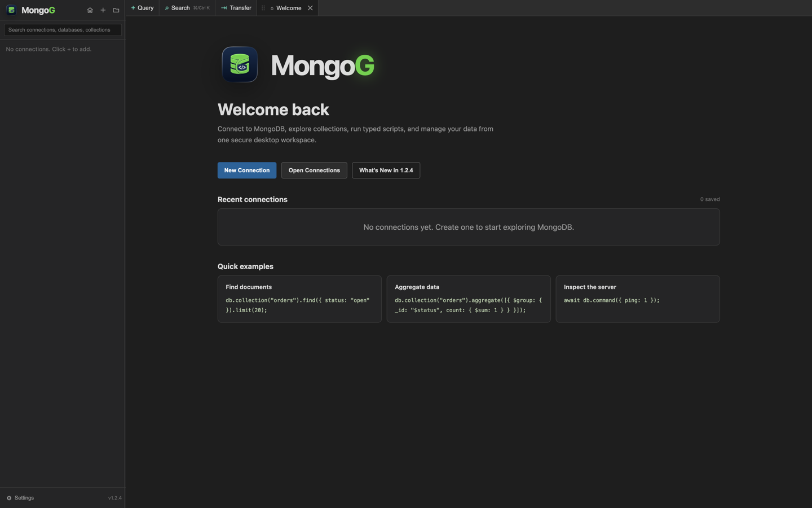This screenshot has height=508, width=812.
Task: Click the small MongoG logo in the sidebar
Action: [x=11, y=10]
